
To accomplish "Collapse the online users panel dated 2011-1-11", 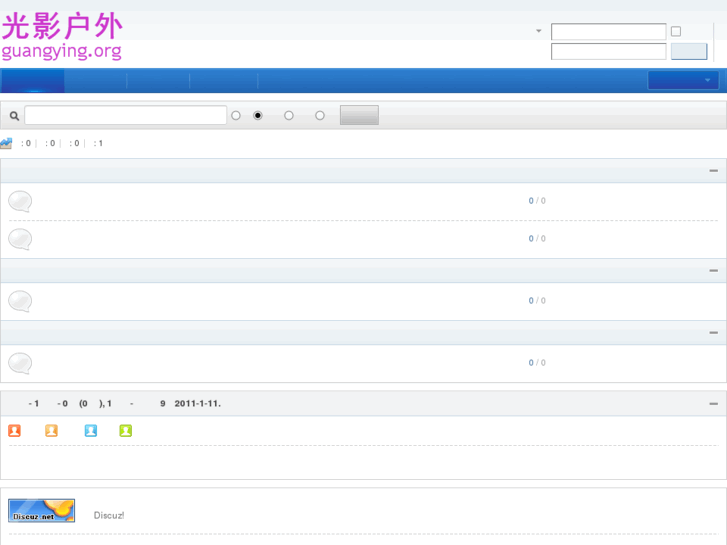I will tap(714, 404).
